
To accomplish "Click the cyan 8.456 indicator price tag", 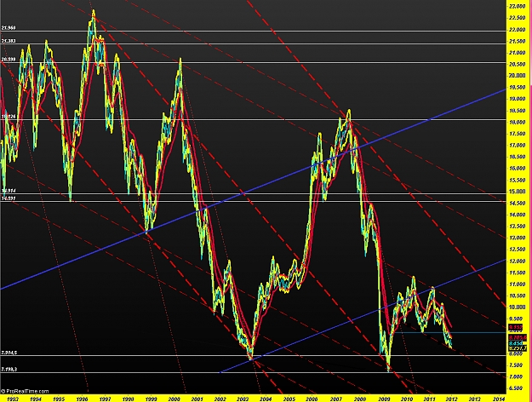I will tap(516, 343).
